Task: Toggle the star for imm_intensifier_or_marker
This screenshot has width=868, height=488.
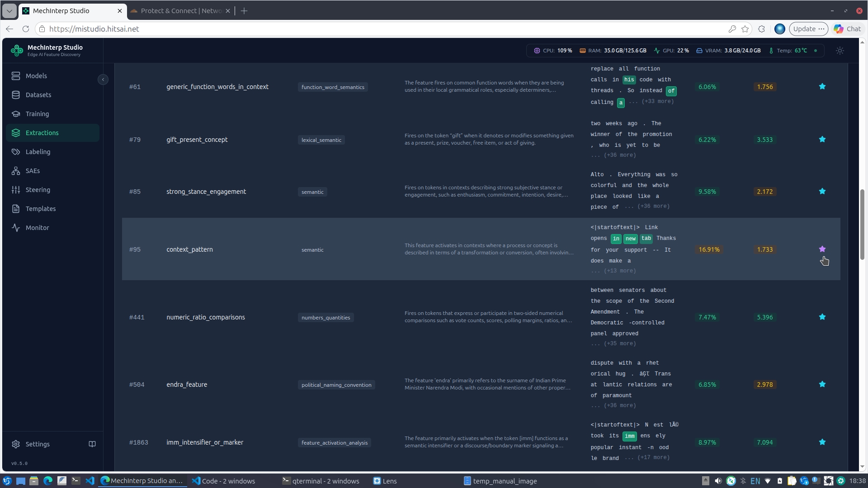Action: (822, 442)
